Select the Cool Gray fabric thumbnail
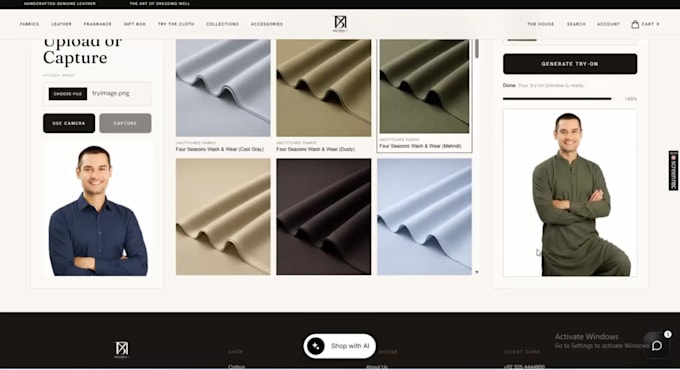This screenshot has height=370, width=680. tap(223, 88)
